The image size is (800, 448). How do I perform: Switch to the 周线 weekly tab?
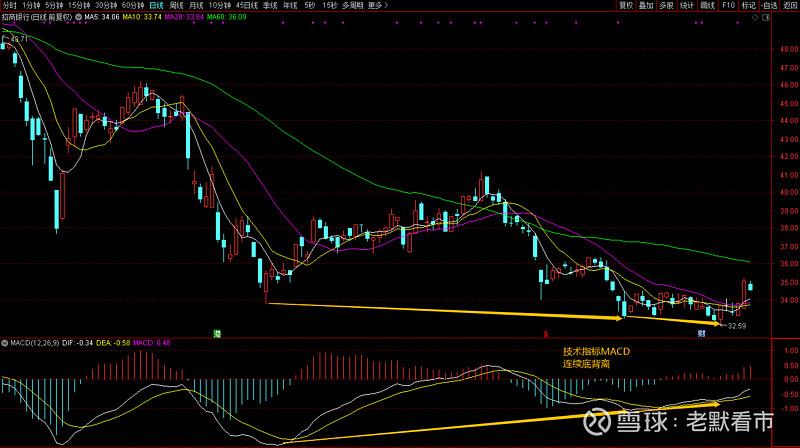tap(176, 5)
